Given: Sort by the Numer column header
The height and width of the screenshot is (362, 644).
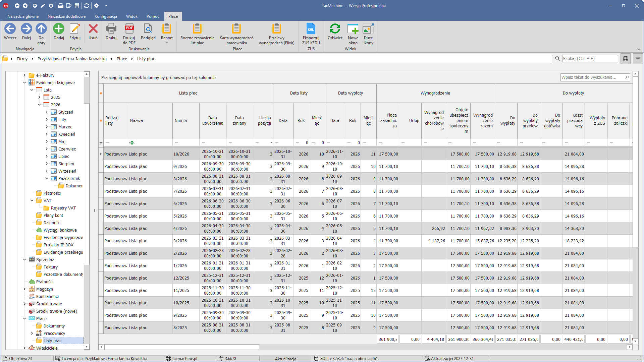Looking at the screenshot, I should pyautogui.click(x=186, y=121).
